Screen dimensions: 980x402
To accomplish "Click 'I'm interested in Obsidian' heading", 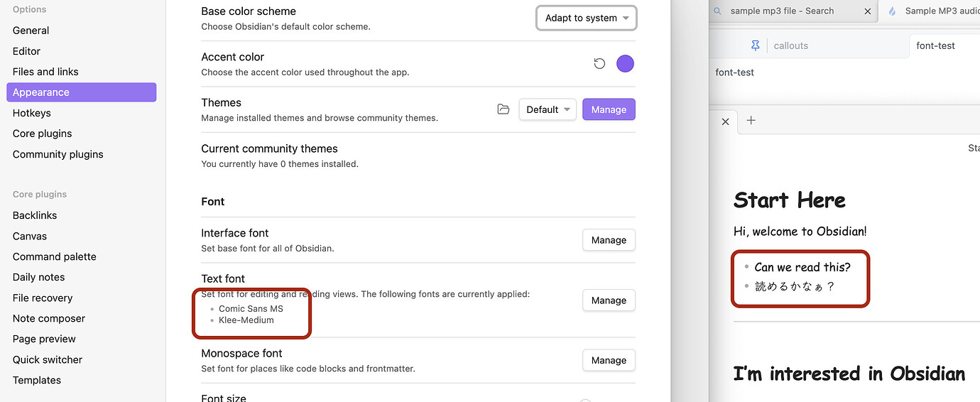I will click(849, 374).
